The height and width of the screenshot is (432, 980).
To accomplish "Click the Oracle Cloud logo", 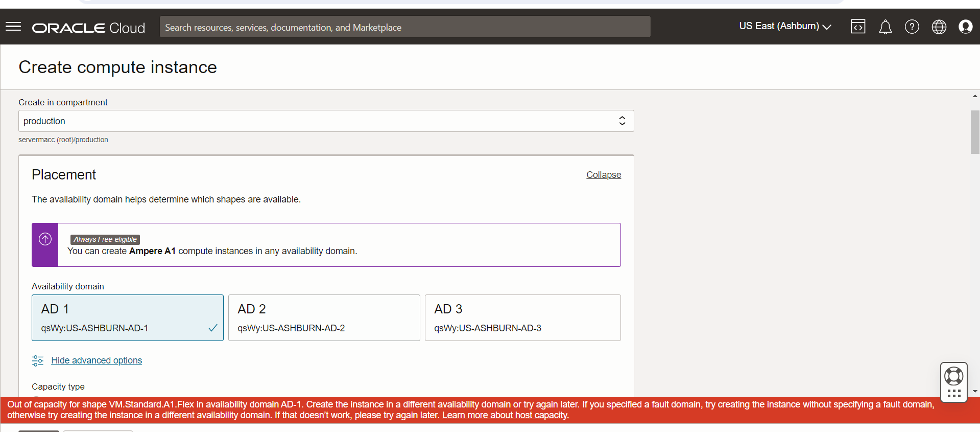I will [88, 28].
